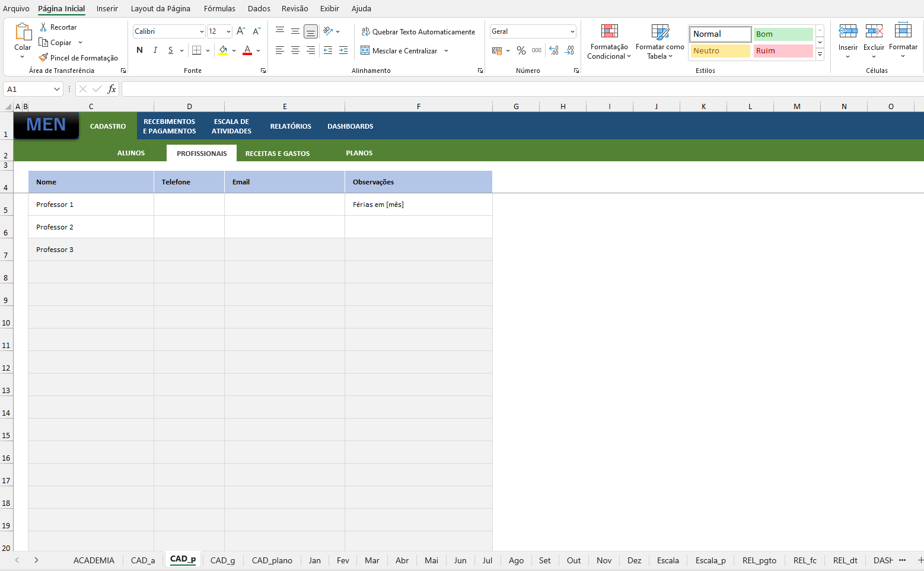Open the Fórmulas ribbon tab

pyautogui.click(x=219, y=9)
